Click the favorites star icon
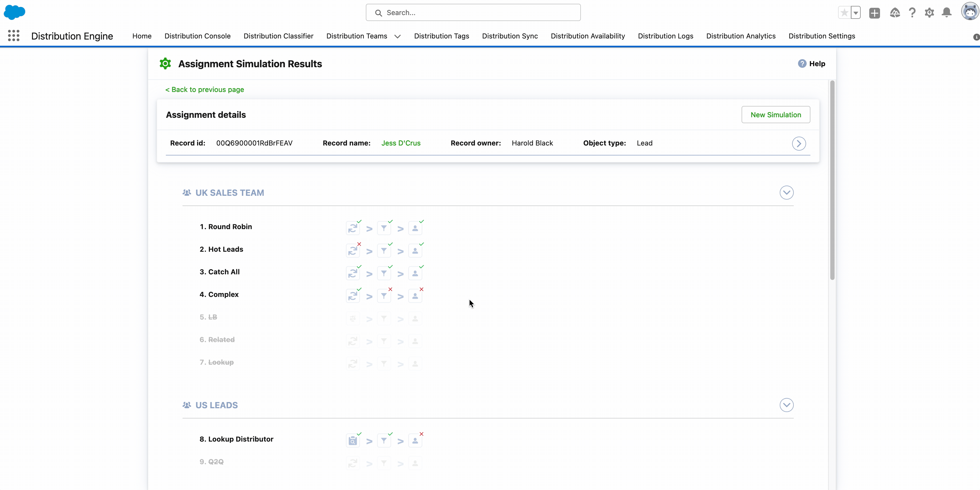Viewport: 980px width, 490px height. [x=844, y=13]
